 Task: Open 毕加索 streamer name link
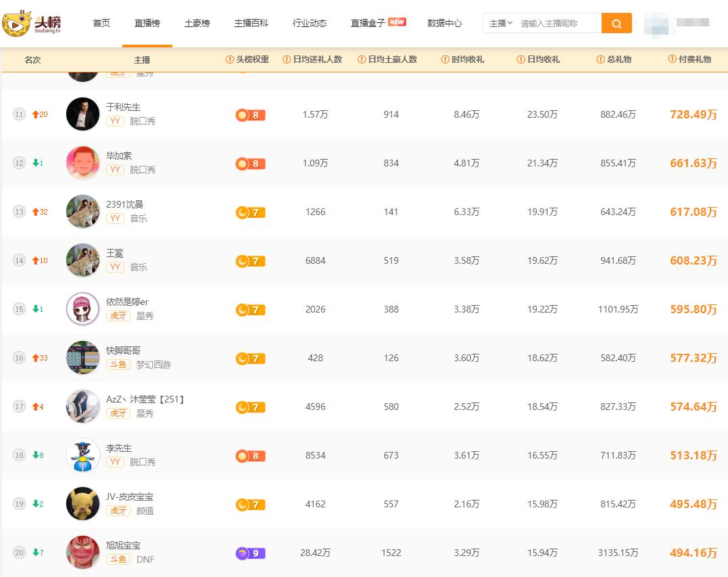coord(119,156)
